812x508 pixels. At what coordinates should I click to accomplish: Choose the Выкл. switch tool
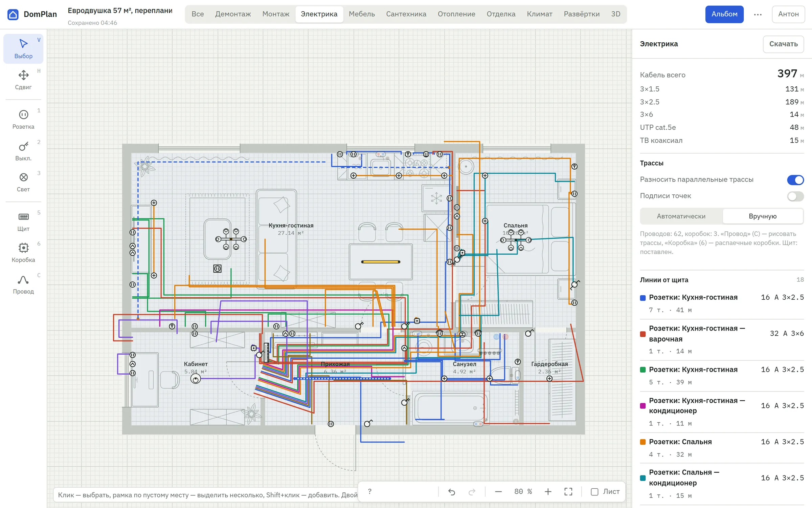click(x=23, y=151)
